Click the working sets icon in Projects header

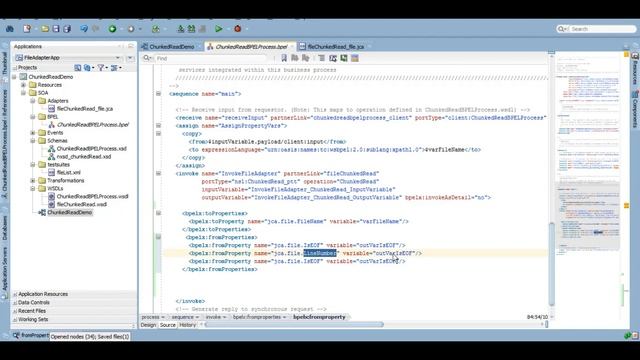(x=114, y=68)
